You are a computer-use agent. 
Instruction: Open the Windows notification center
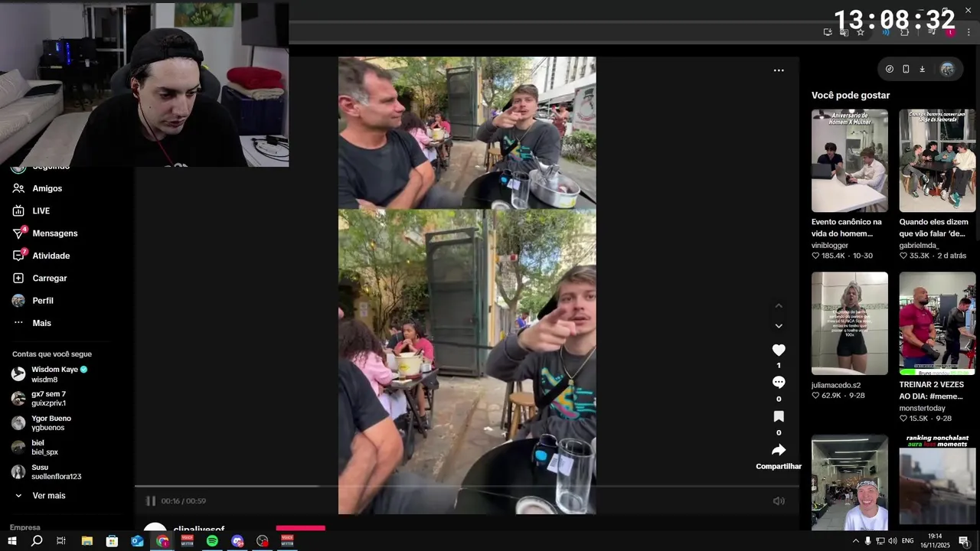(x=964, y=541)
